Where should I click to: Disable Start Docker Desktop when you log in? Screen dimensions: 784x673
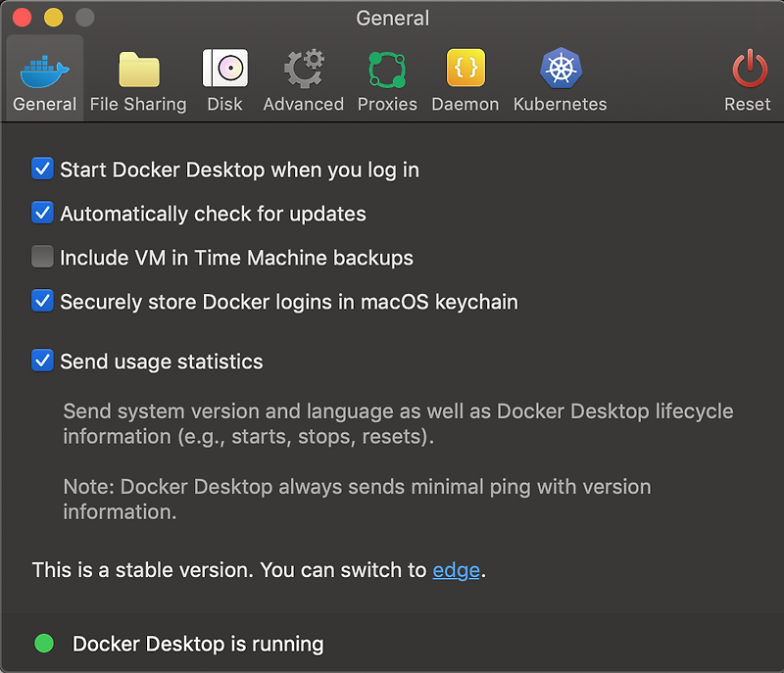point(41,169)
